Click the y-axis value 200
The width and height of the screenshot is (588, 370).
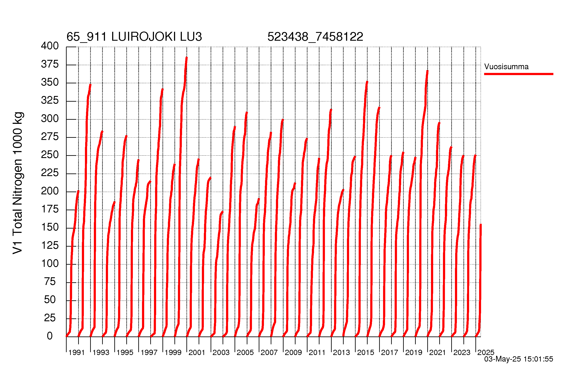coord(50,191)
